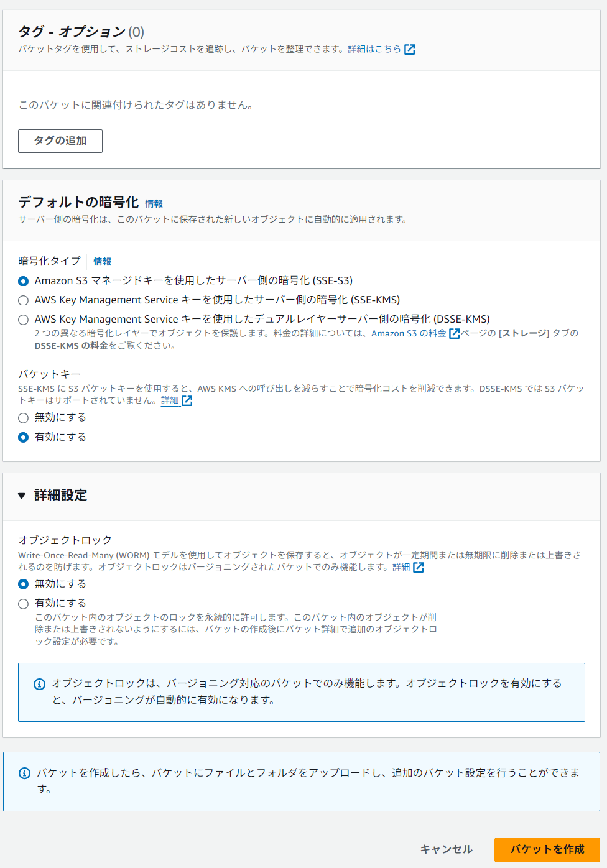Click external icon beside bucket key 詳細
607x868 pixels.
pos(187,400)
